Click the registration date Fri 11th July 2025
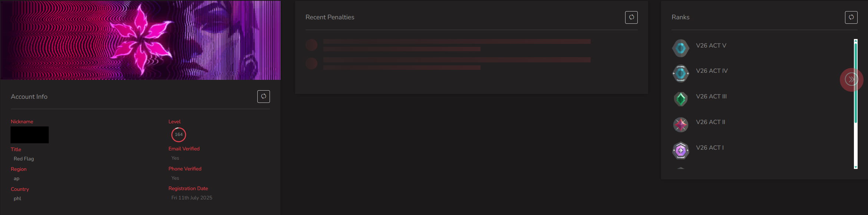This screenshot has width=868, height=215. click(192, 198)
